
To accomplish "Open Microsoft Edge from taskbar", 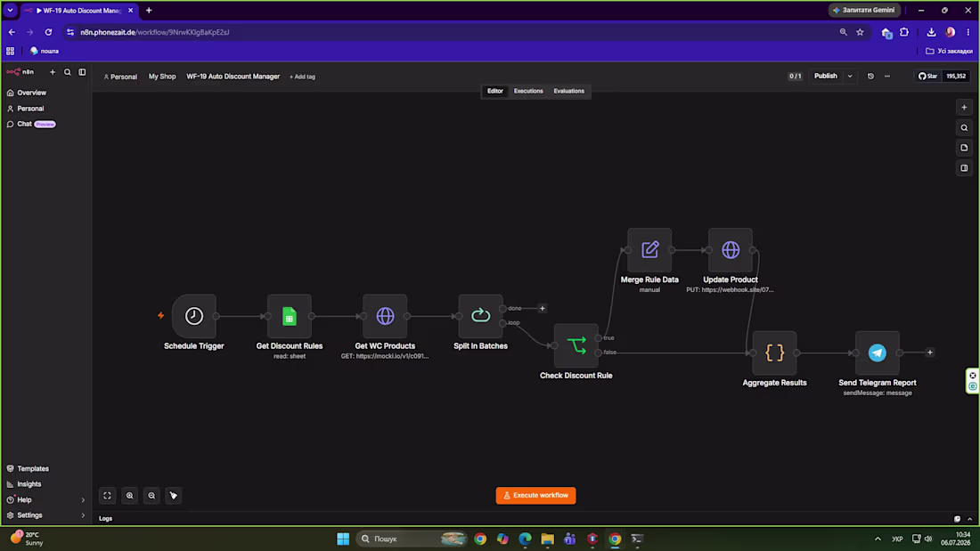I will (x=525, y=539).
